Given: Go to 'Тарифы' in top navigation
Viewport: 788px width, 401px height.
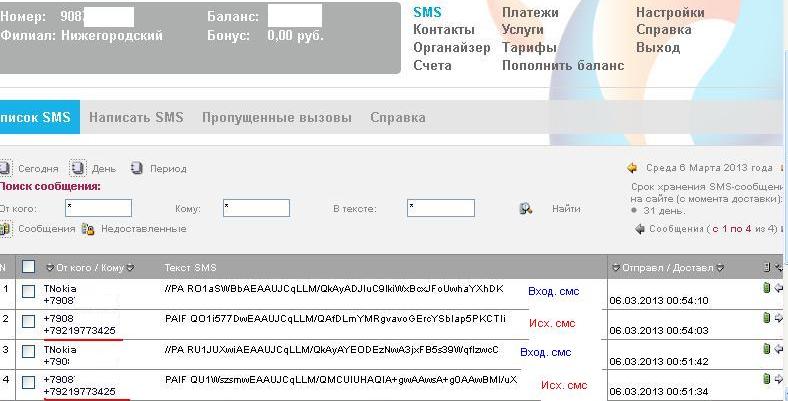Looking at the screenshot, I should [529, 47].
